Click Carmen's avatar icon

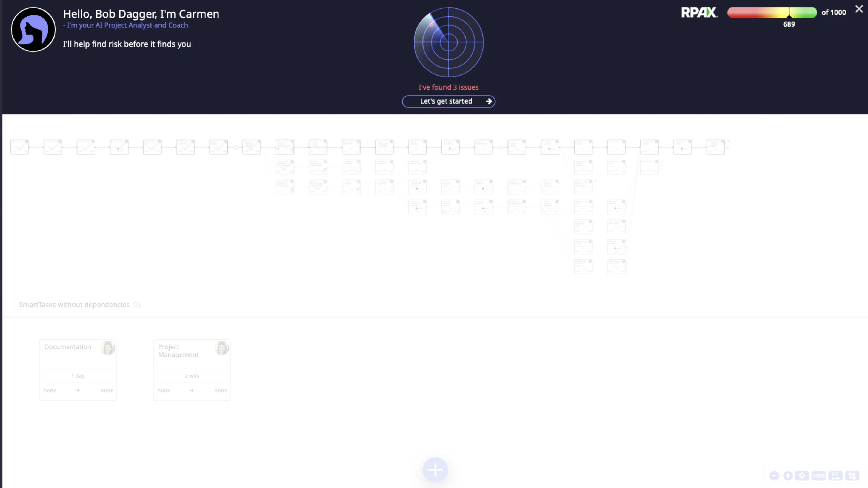[x=33, y=30]
